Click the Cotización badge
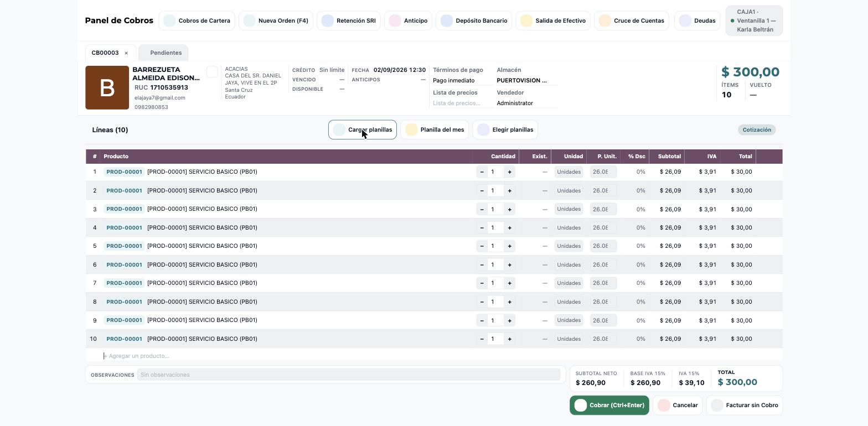Viewport: 868px width, 426px height. coord(757,130)
